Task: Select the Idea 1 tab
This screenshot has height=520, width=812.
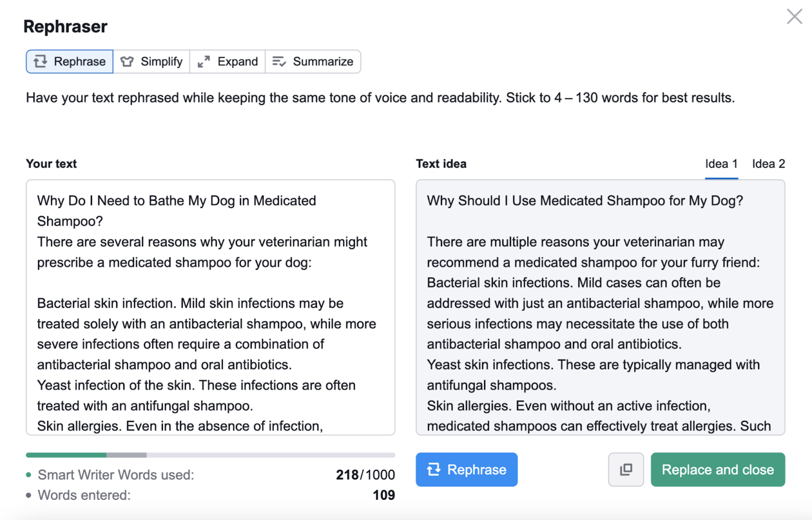Action: pos(721,164)
